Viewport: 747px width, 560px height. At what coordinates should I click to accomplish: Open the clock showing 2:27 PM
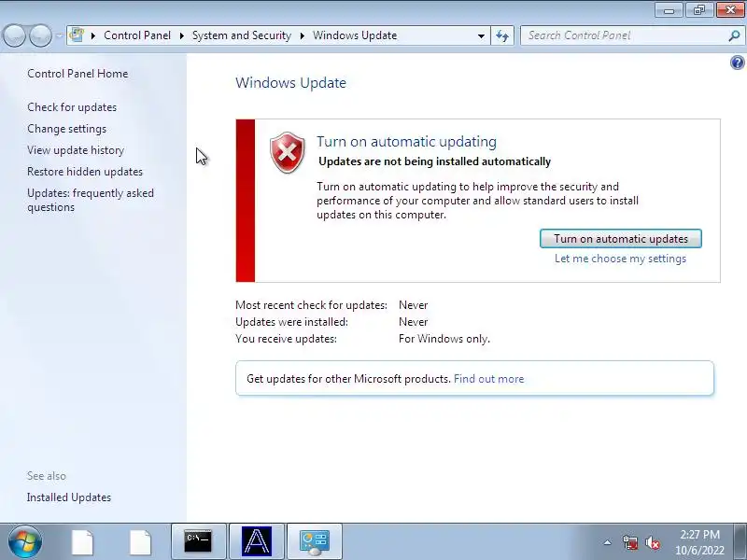point(699,542)
